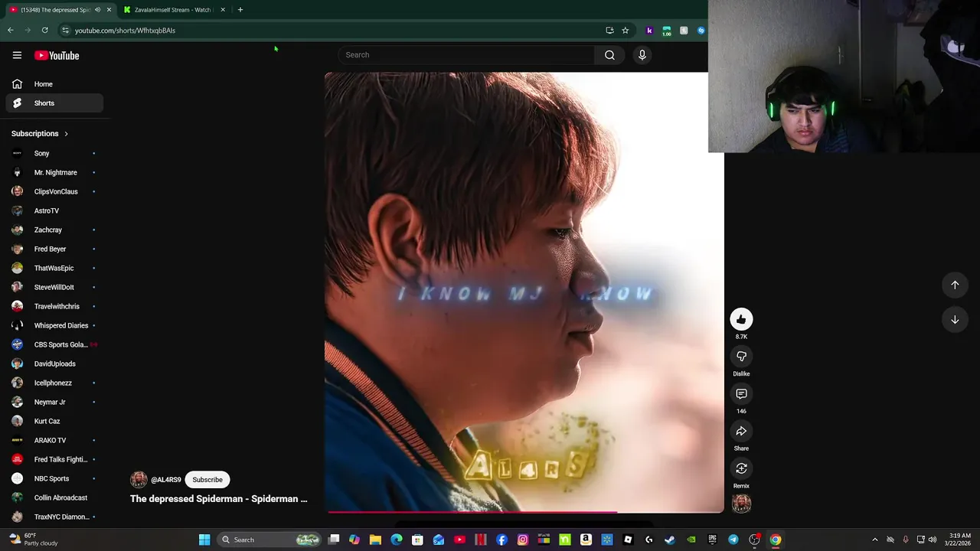The height and width of the screenshot is (551, 980).
Task: Open Steam from the taskbar
Action: (670, 540)
